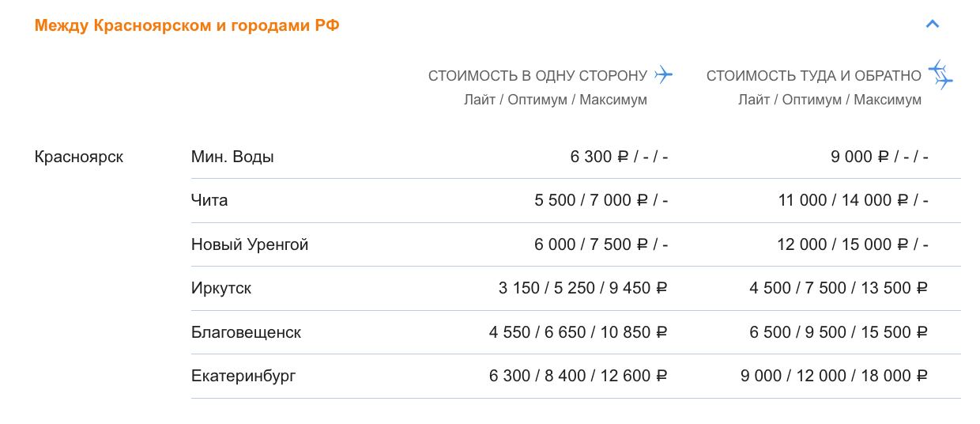Click Иркутск one-way price 3 150 / 5 250 / 9 450

click(x=583, y=288)
